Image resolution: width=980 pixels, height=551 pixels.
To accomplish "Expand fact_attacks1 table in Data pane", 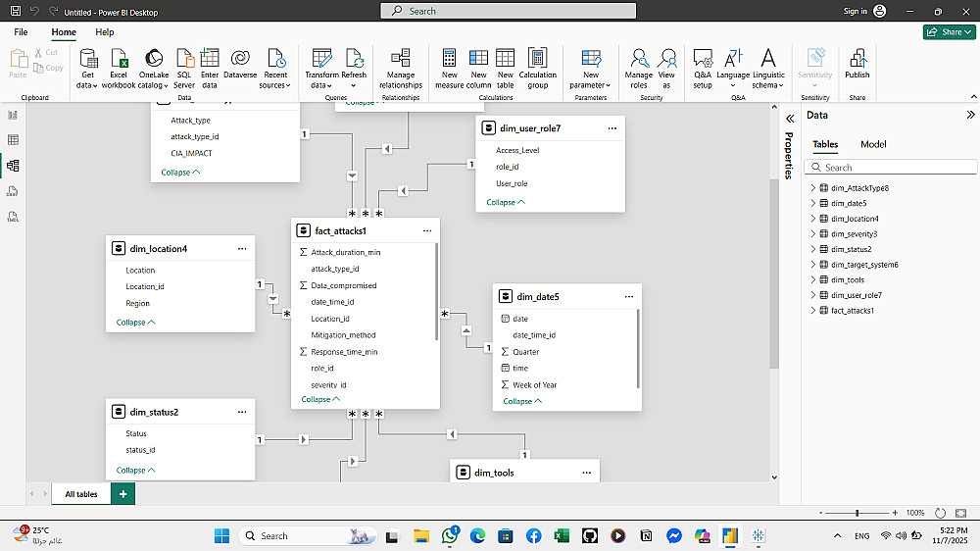I will pos(812,311).
